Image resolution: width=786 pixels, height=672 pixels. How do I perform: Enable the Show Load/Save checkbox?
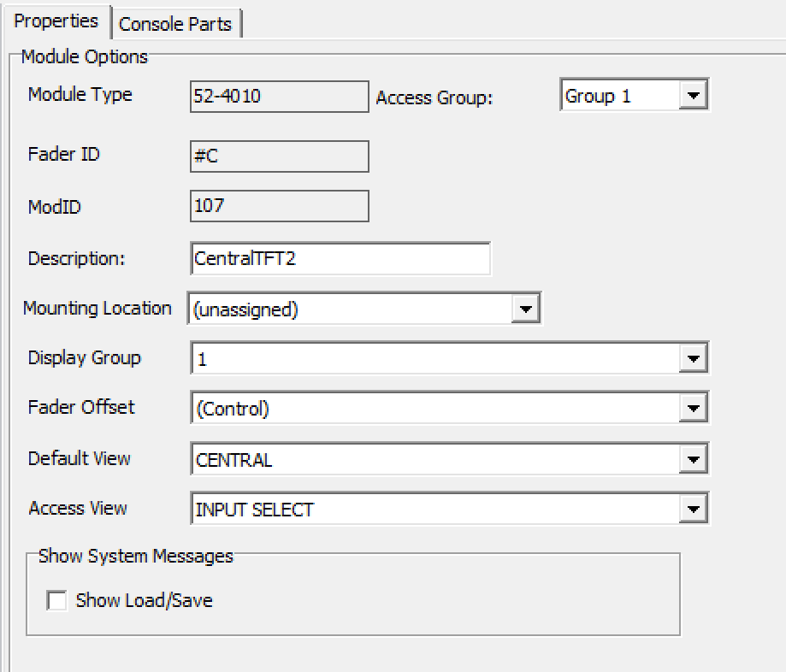click(56, 600)
